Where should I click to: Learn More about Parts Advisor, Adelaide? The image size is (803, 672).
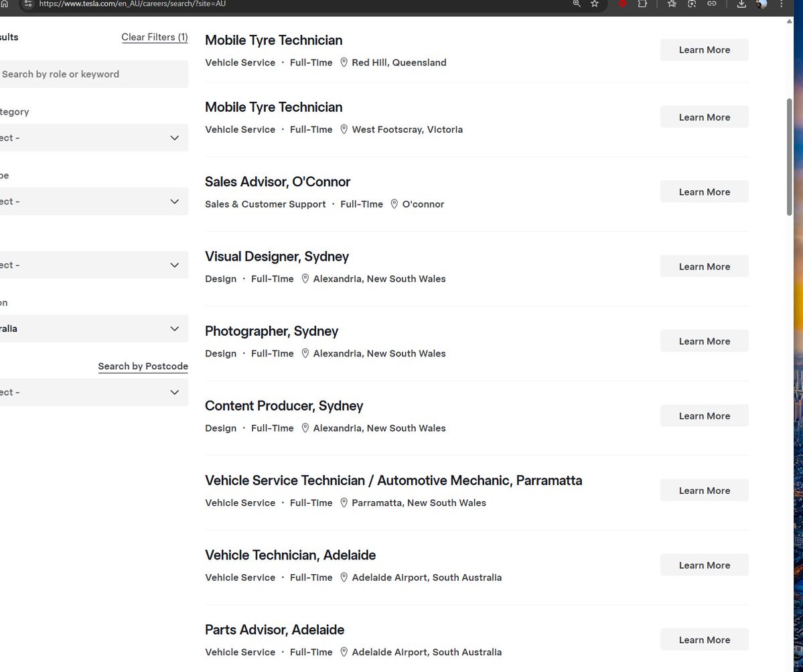[704, 640]
